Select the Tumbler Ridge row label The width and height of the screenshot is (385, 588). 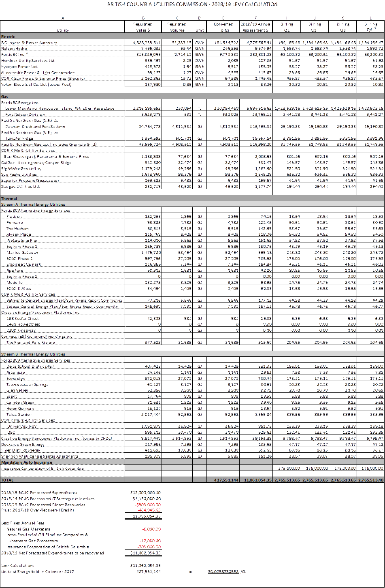pos(19,138)
